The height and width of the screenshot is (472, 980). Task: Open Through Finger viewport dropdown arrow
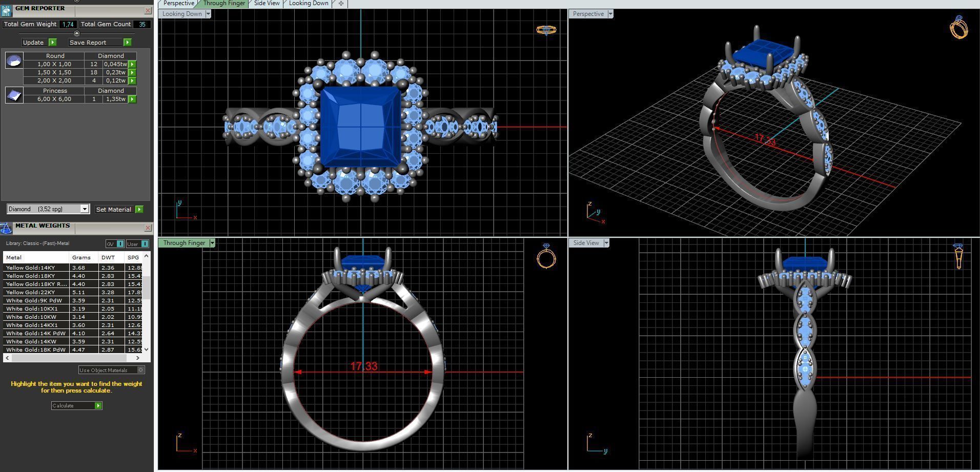pyautogui.click(x=212, y=243)
